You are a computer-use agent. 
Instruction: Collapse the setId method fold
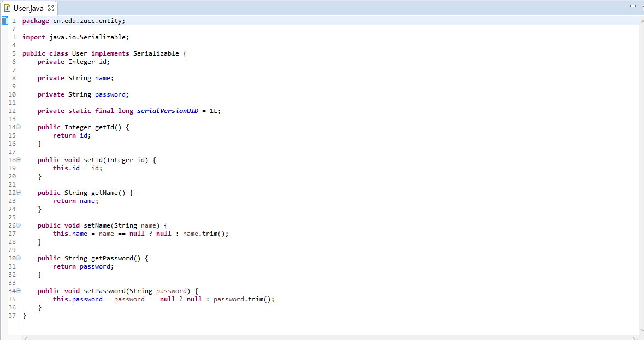pos(19,160)
